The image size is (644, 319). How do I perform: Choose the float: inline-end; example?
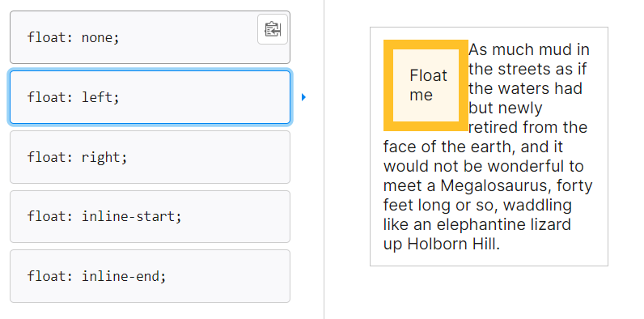click(150, 276)
